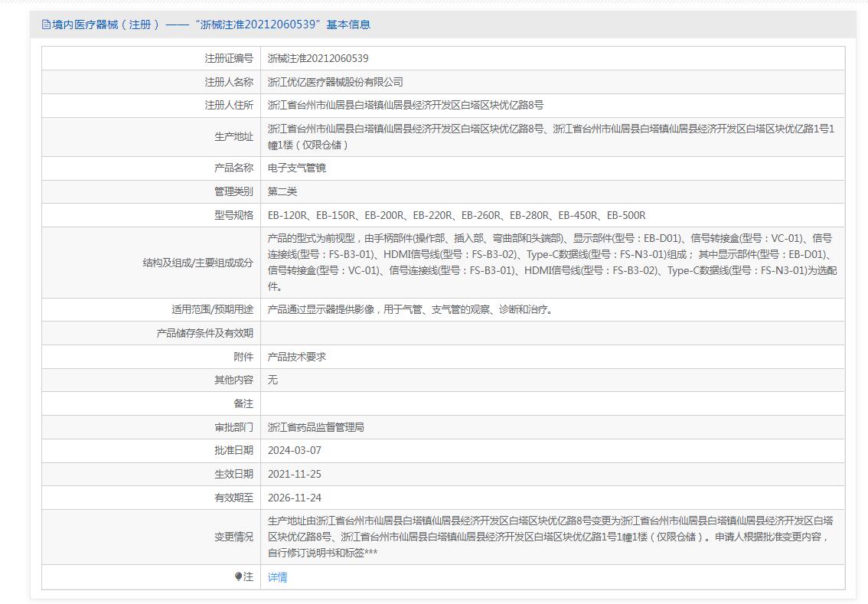The height and width of the screenshot is (604, 868).
Task: Click the approval date 2024-03-07
Action: point(295,450)
